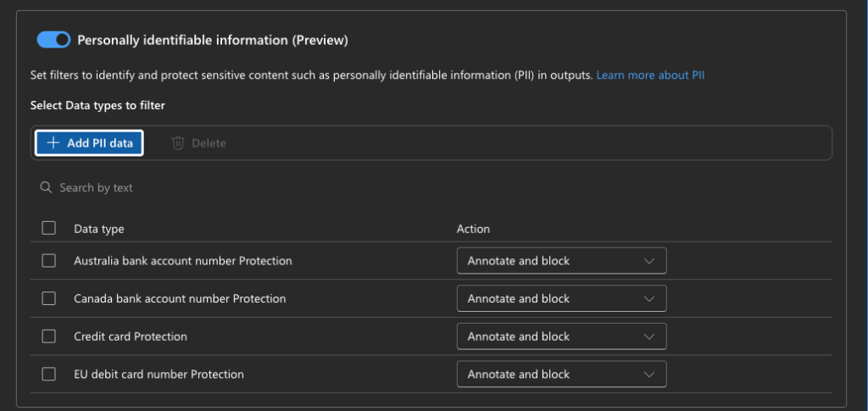Image resolution: width=868 pixels, height=411 pixels.
Task: Select the EU debit card number checkbox
Action: (x=49, y=374)
